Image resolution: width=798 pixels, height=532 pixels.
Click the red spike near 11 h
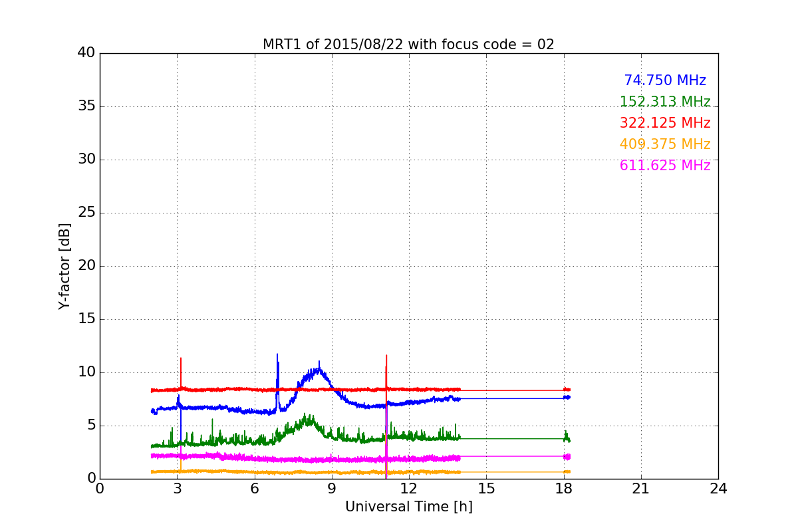point(386,371)
